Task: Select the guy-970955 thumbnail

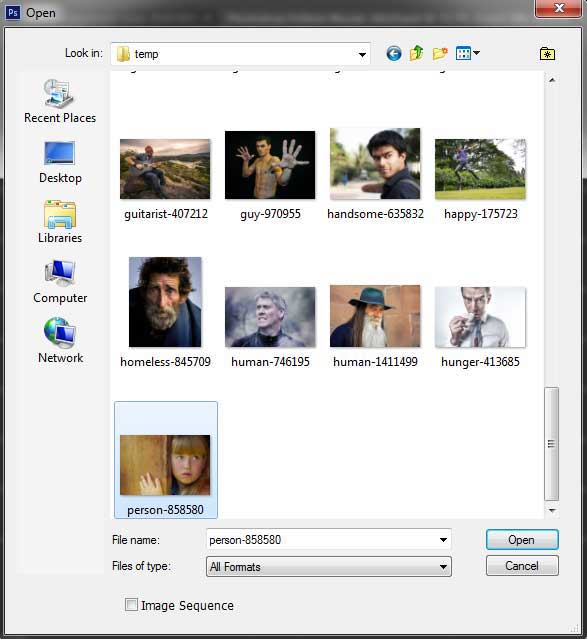Action: tap(270, 165)
